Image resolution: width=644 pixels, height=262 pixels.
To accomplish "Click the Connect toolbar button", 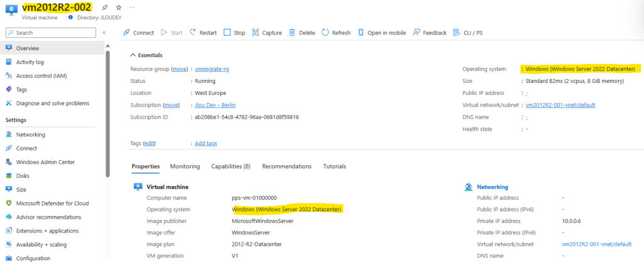I will coord(138,33).
